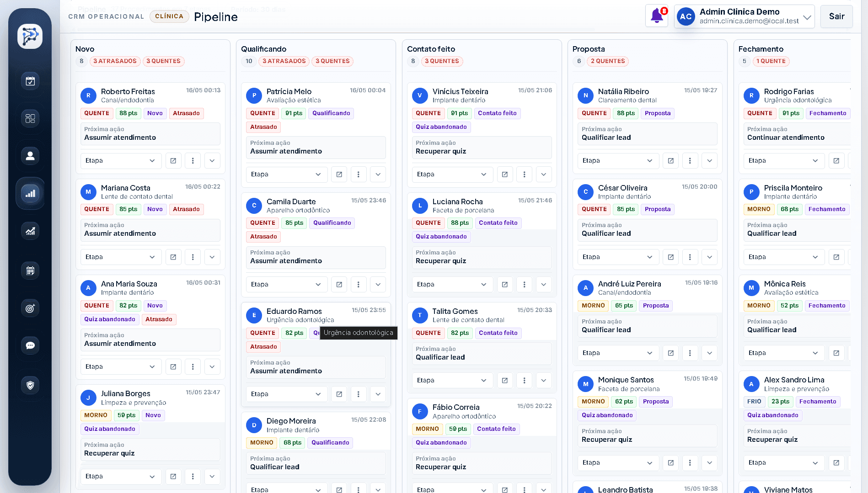The width and height of the screenshot is (868, 493).
Task: Select Juliana Borges lead name
Action: click(x=126, y=394)
